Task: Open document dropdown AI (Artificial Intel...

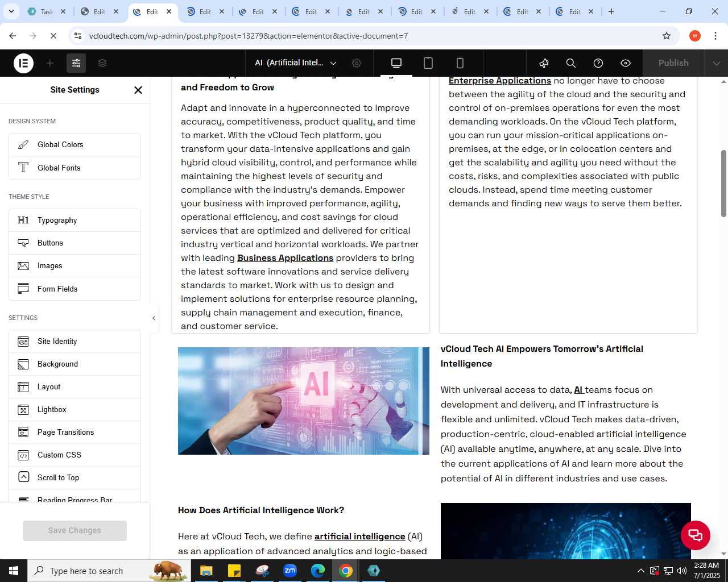Action: point(296,63)
